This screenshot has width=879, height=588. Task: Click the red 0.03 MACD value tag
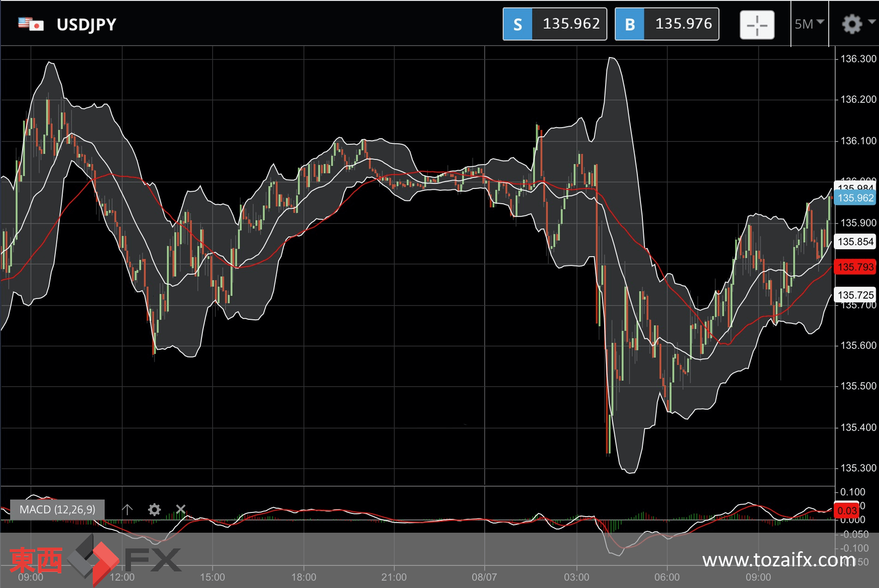847,511
